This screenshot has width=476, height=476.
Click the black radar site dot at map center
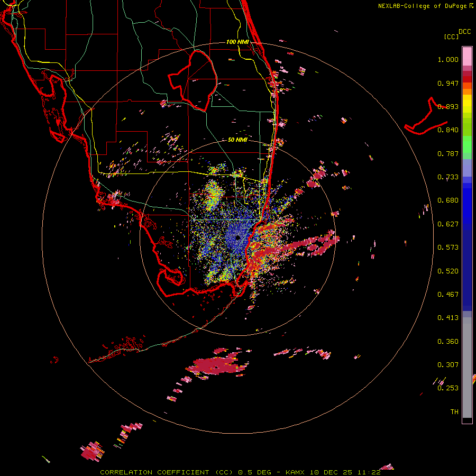pyautogui.click(x=238, y=237)
